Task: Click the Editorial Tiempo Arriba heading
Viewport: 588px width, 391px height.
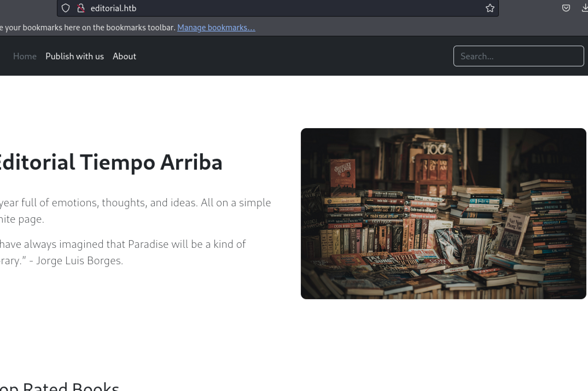Action: click(111, 162)
